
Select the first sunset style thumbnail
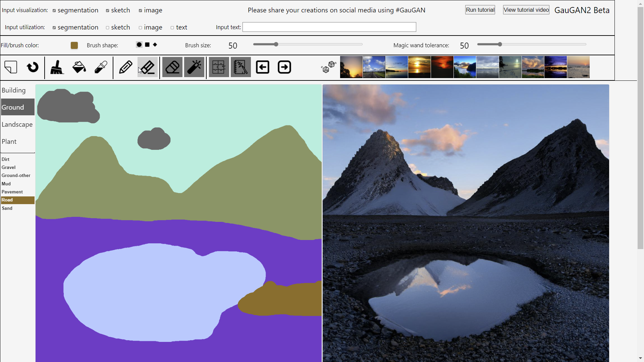351,67
